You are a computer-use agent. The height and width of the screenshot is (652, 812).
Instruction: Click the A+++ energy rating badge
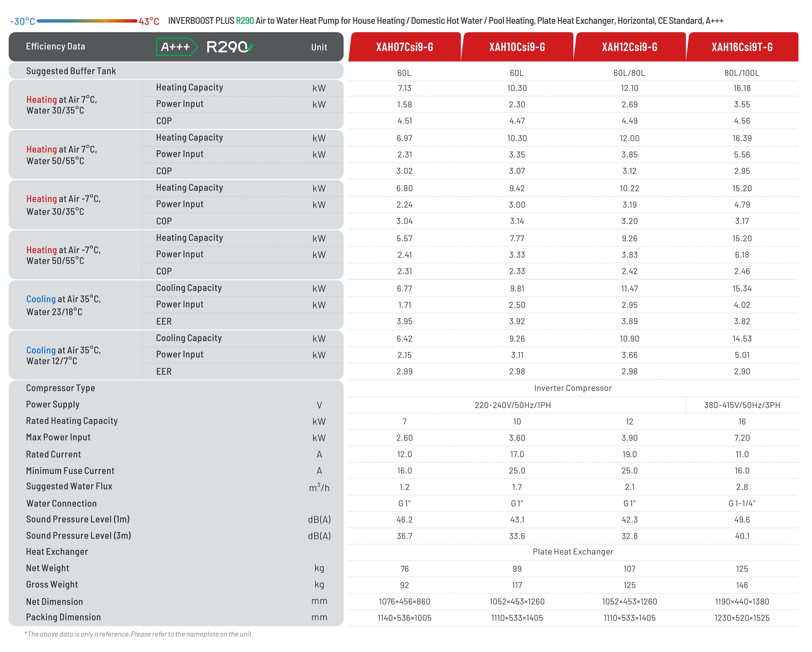(x=177, y=47)
